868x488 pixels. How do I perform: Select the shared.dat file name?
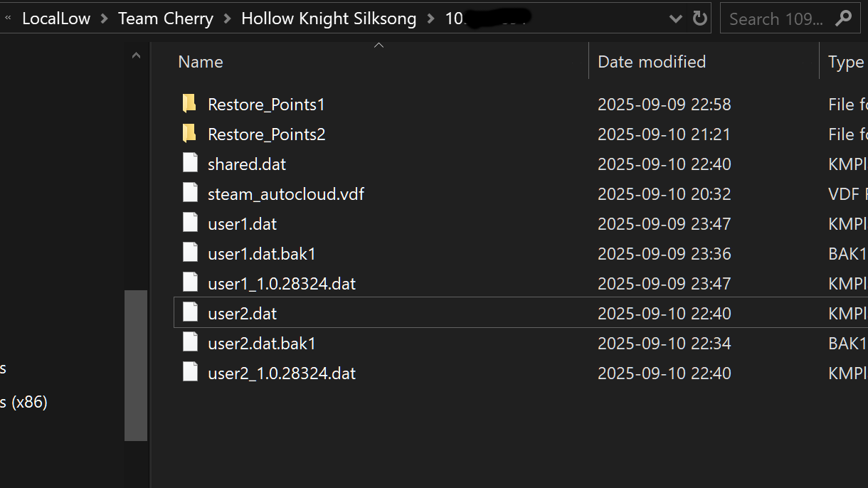point(247,164)
